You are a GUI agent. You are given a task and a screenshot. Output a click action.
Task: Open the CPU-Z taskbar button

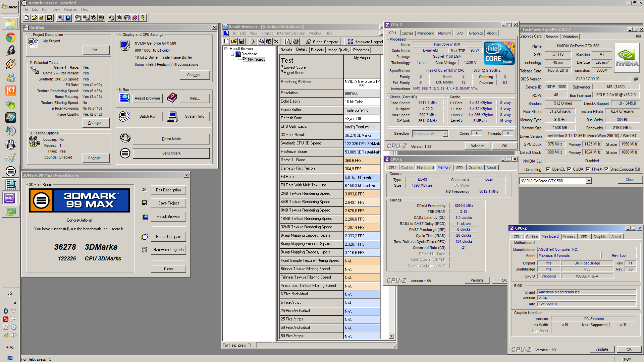(10, 198)
